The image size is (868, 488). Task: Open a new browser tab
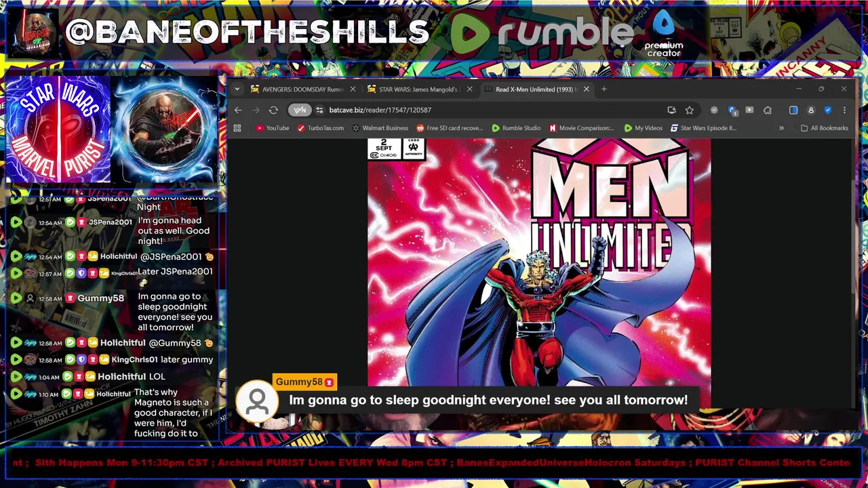pos(604,89)
